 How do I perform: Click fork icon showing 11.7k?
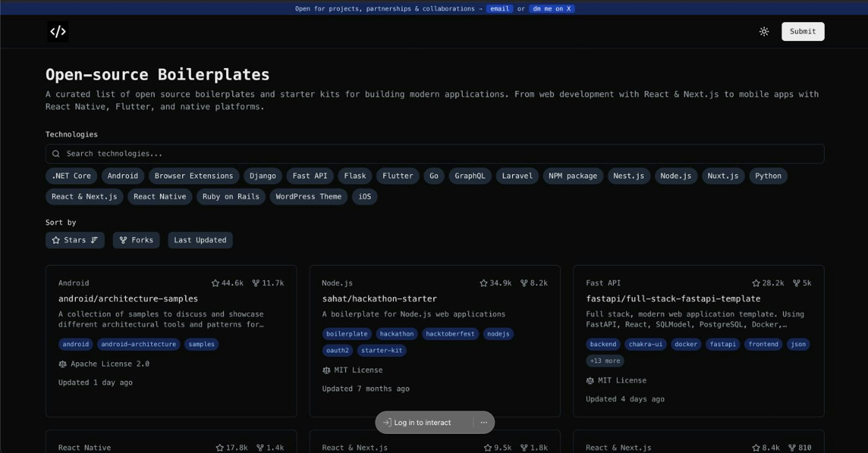point(256,283)
